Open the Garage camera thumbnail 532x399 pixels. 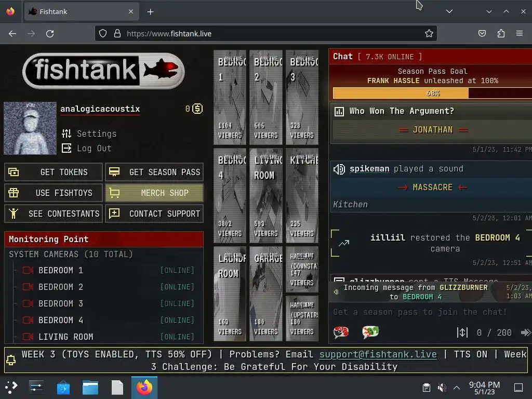[x=266, y=294]
